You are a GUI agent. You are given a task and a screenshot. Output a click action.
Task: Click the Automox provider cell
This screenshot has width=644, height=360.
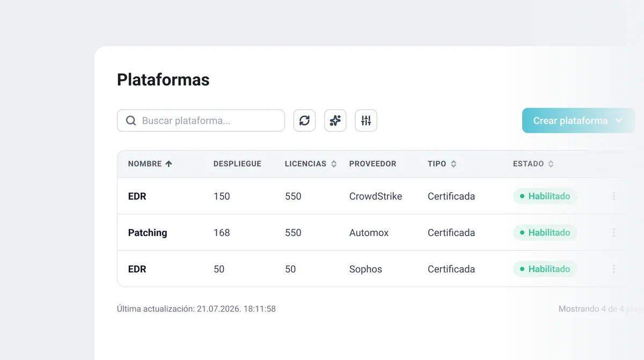(369, 233)
